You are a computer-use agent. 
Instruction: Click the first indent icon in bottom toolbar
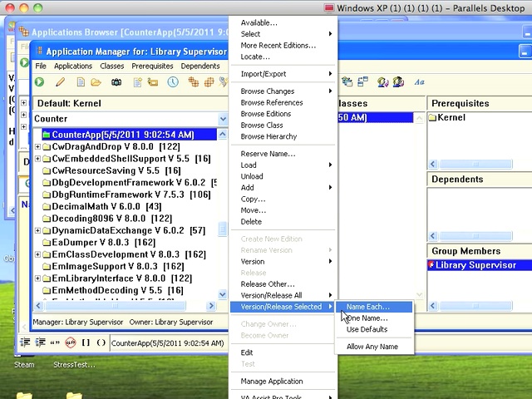(25, 342)
